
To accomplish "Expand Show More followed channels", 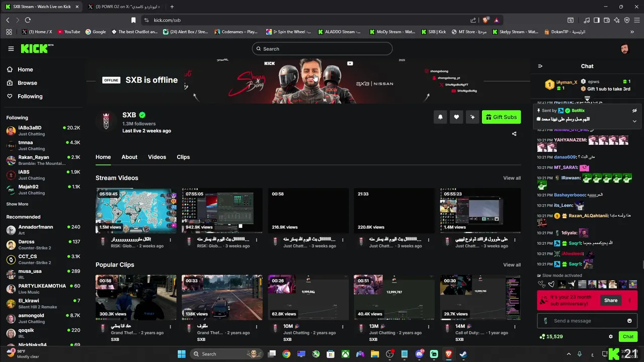I will pos(17,204).
